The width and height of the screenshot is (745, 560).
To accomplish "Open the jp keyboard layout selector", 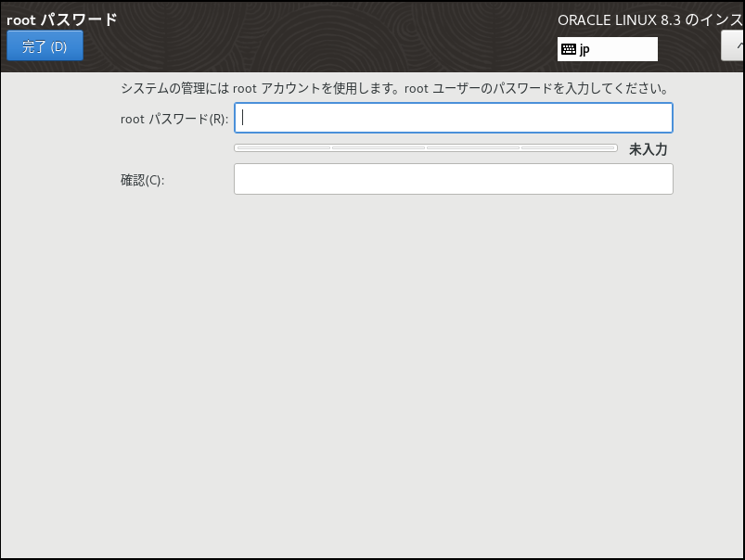I will [x=608, y=49].
